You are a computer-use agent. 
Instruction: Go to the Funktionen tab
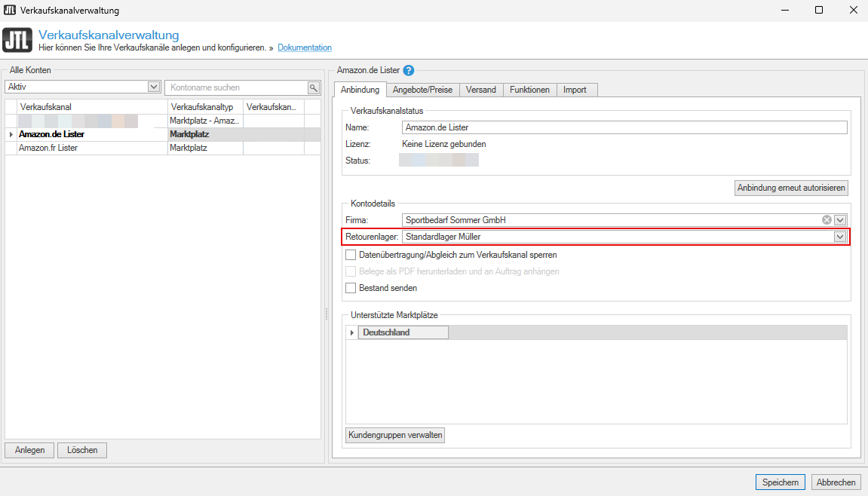tap(529, 90)
